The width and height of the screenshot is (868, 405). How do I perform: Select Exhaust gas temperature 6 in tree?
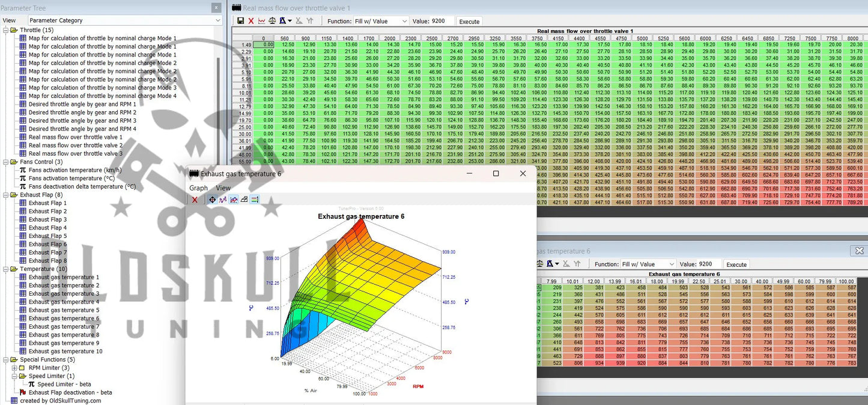point(64,318)
